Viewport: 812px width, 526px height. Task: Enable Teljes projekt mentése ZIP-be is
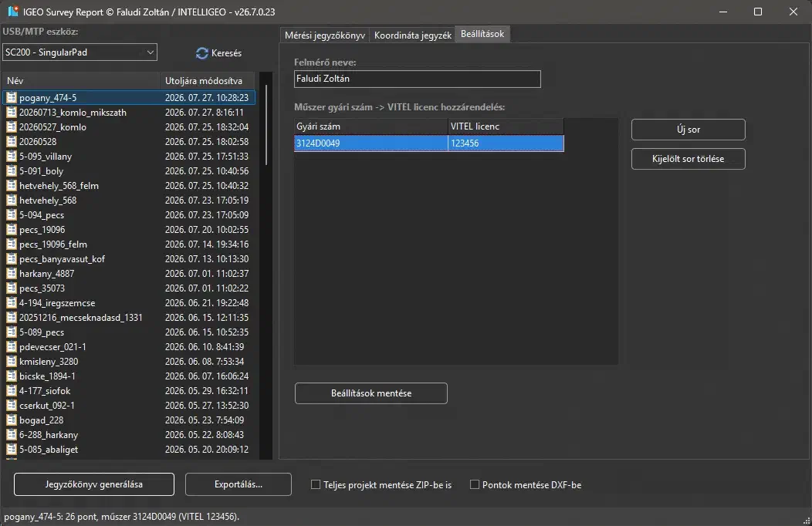[x=316, y=484]
